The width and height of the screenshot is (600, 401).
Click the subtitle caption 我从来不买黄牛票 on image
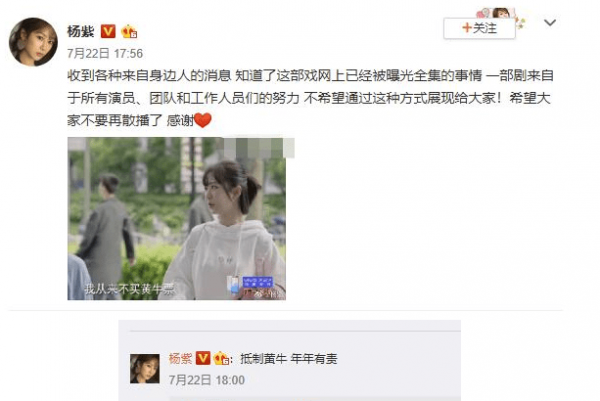point(129,289)
